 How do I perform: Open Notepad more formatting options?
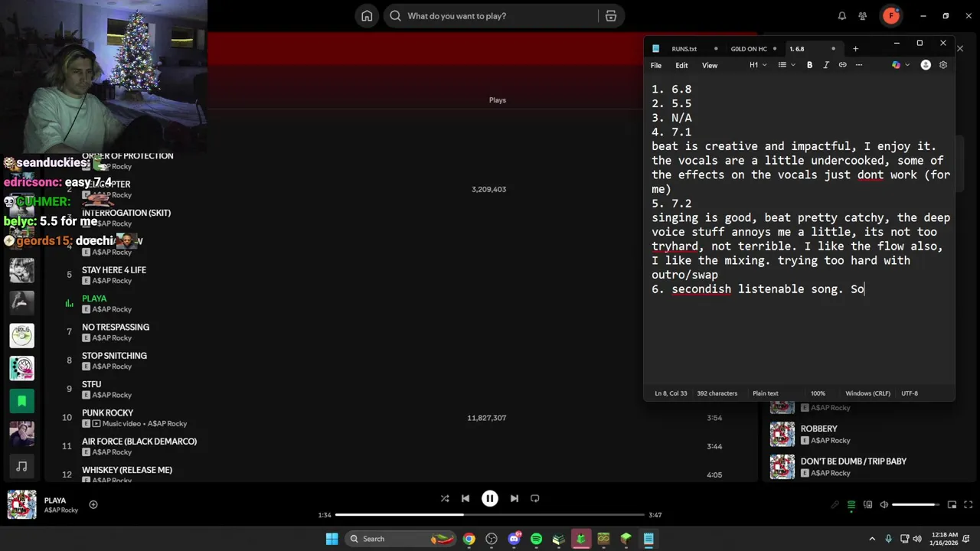[x=858, y=65]
